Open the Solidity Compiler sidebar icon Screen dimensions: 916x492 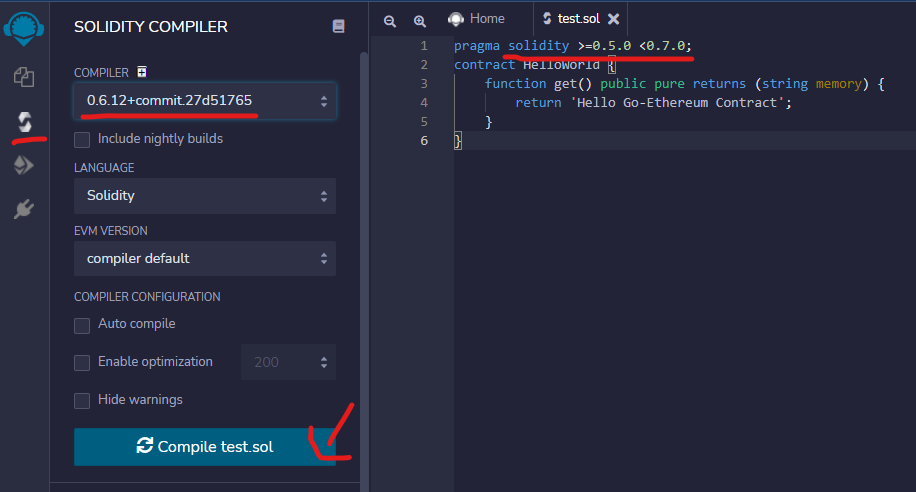pyautogui.click(x=25, y=122)
